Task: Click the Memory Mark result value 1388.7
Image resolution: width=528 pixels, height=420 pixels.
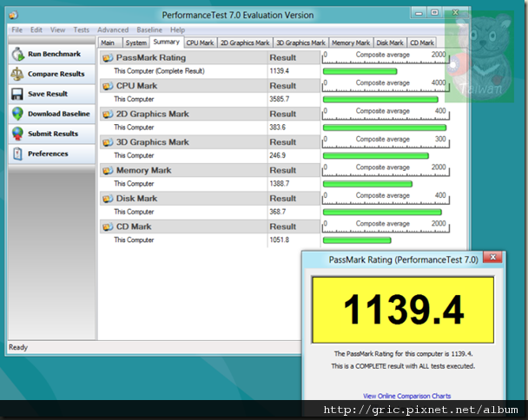Action: point(279,184)
